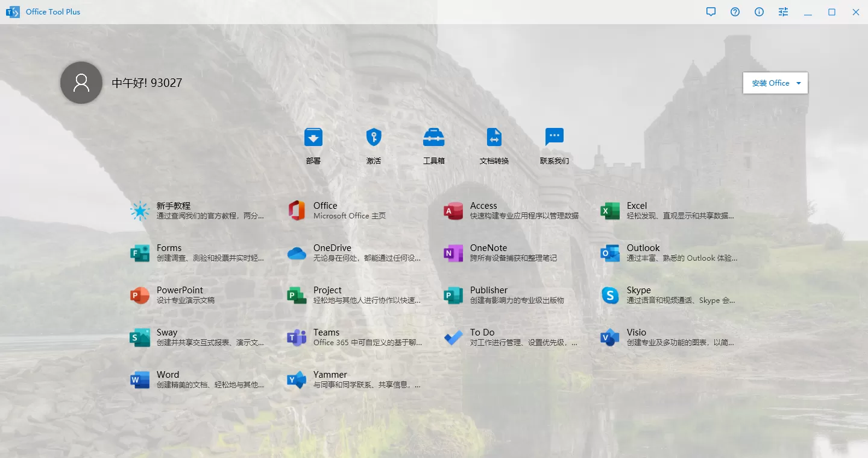This screenshot has height=458, width=868.
Task: Open the 工具箱 (Toolbox)
Action: click(434, 145)
